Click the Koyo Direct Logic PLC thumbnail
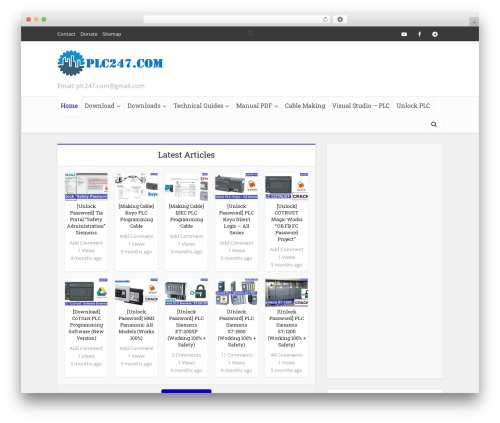This screenshot has width=500, height=423. coord(236,186)
